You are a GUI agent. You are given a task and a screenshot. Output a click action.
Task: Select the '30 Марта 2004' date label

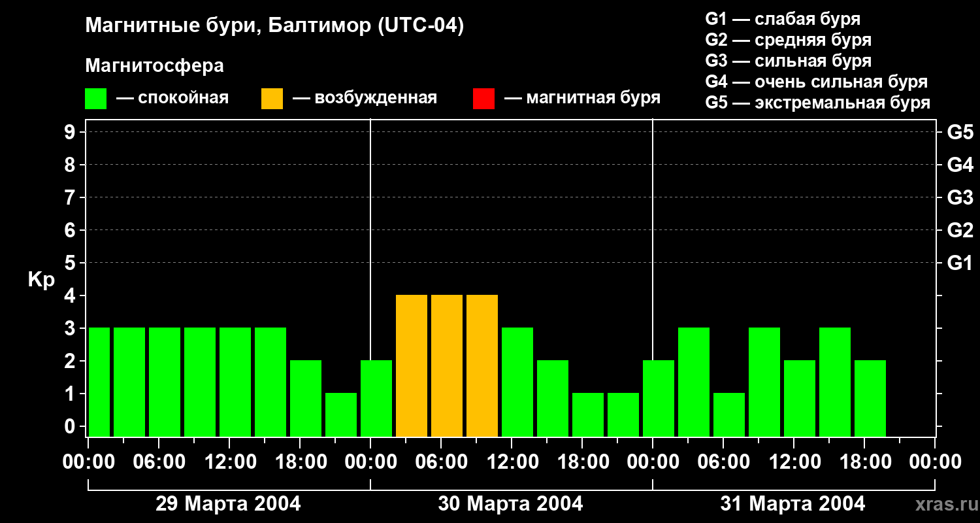tap(510, 504)
